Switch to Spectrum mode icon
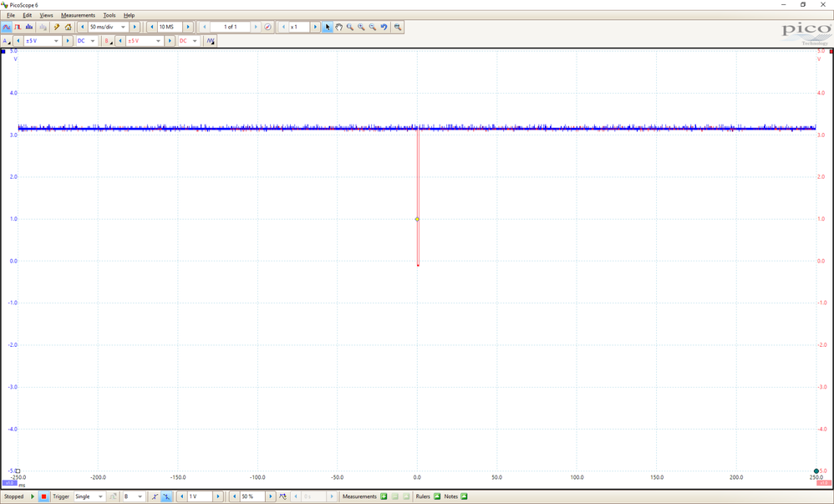Image resolution: width=834 pixels, height=504 pixels. pyautogui.click(x=29, y=27)
